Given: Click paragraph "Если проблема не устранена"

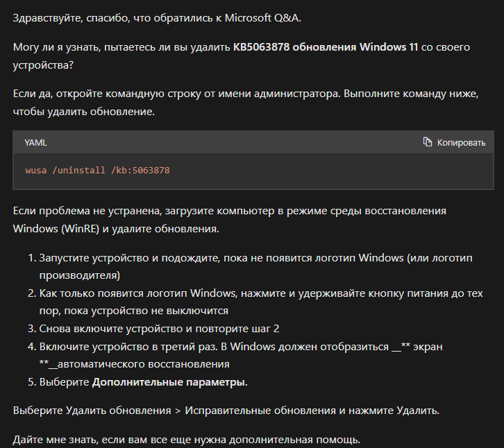Looking at the screenshot, I should 174,210.
